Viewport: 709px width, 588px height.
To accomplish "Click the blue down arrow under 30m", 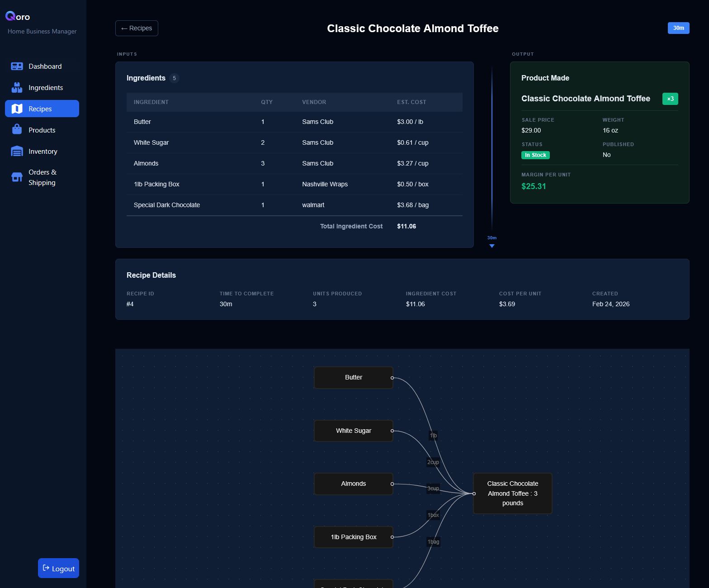I will pos(492,246).
